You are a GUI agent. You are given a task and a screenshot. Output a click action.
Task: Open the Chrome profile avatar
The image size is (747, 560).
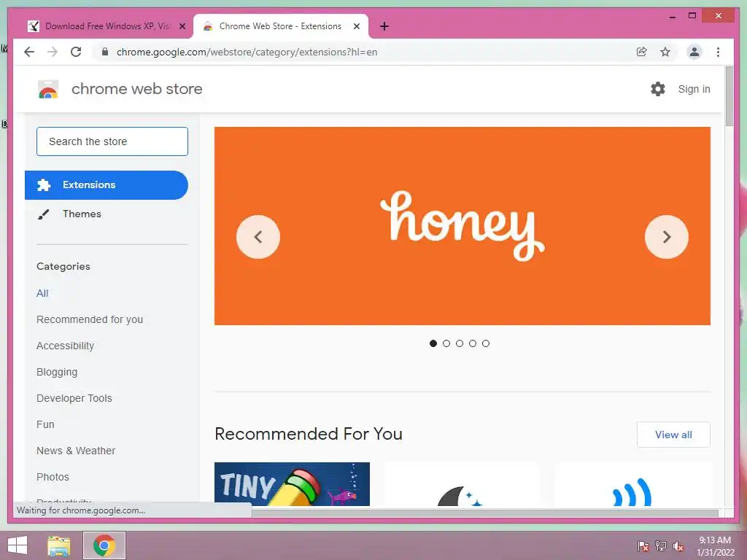click(x=694, y=52)
